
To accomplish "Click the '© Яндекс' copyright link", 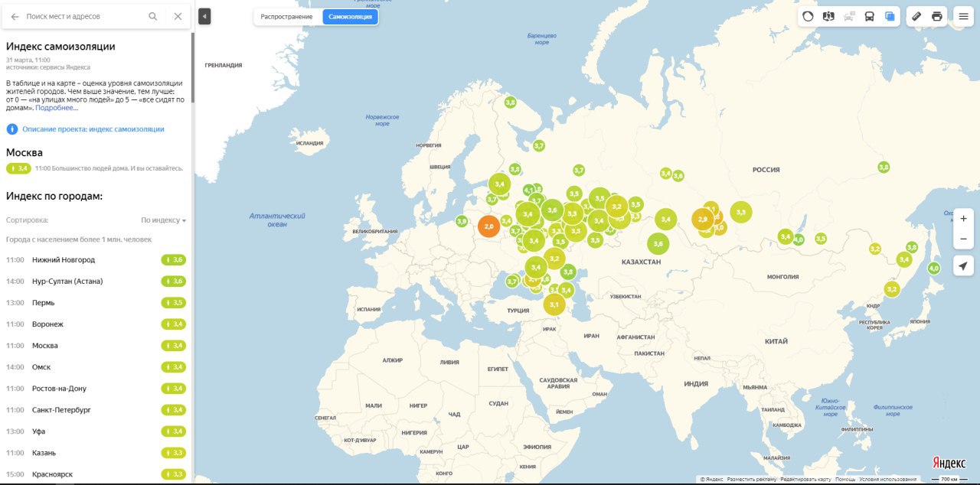I will tap(711, 480).
